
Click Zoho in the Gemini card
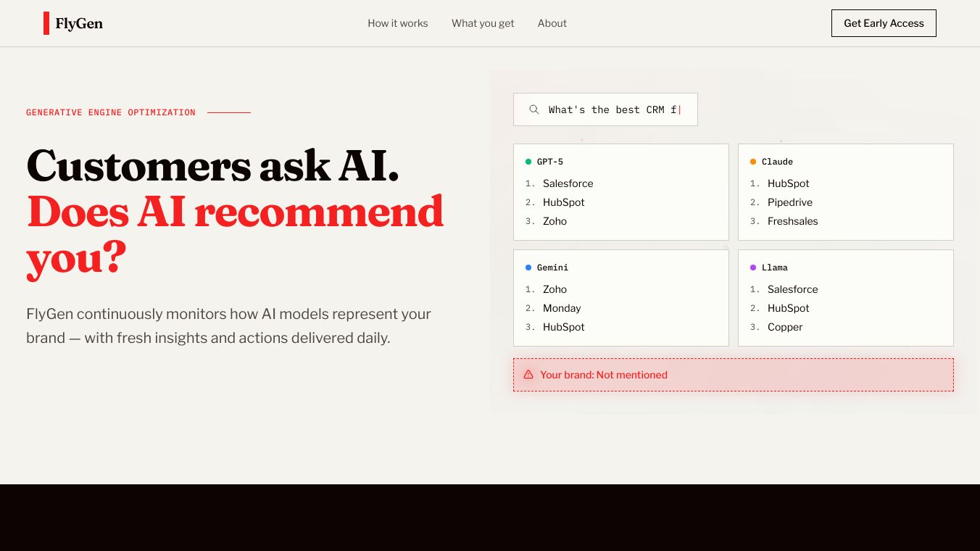(x=555, y=289)
